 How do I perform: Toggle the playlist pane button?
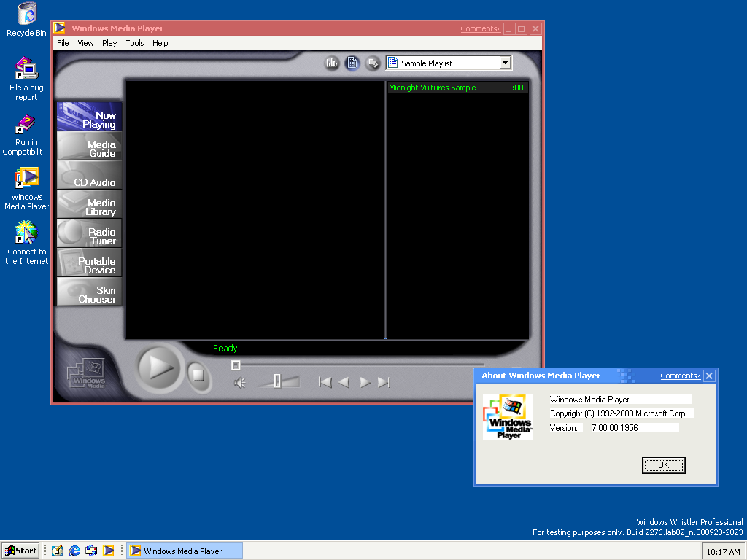[352, 63]
